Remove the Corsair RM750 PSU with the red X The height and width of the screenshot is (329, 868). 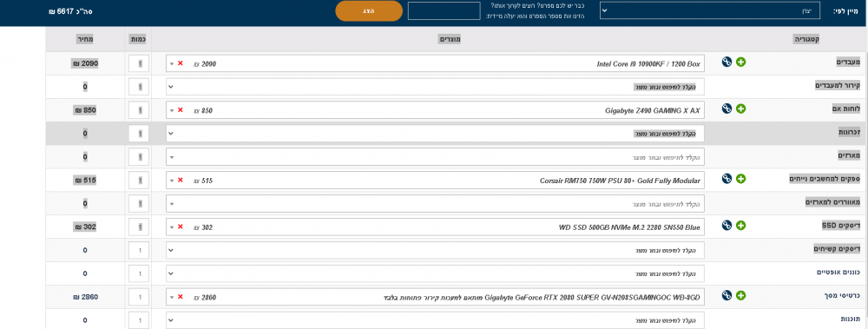click(181, 180)
